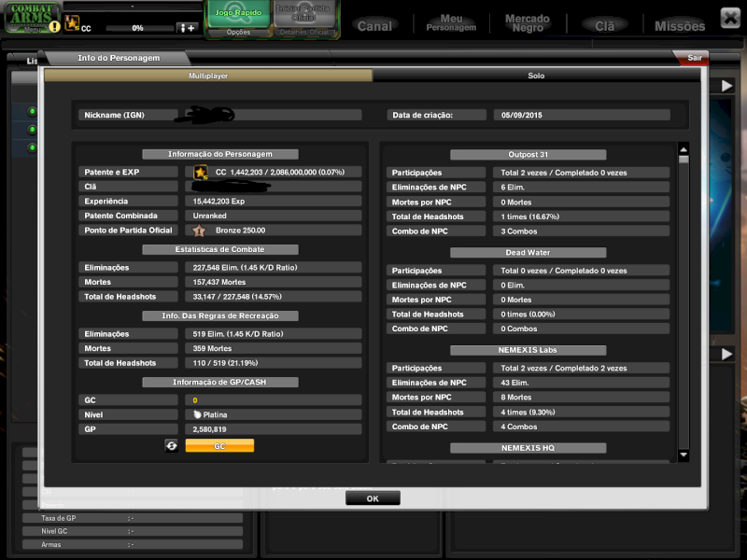
Task: Click Iniciar Partida Oficial button
Action: click(x=303, y=13)
